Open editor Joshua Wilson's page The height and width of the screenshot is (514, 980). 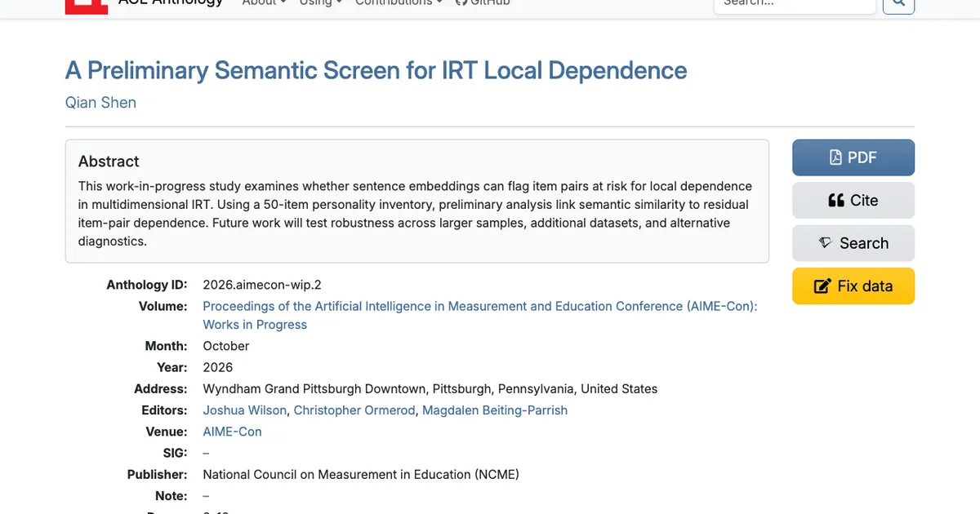click(x=245, y=410)
